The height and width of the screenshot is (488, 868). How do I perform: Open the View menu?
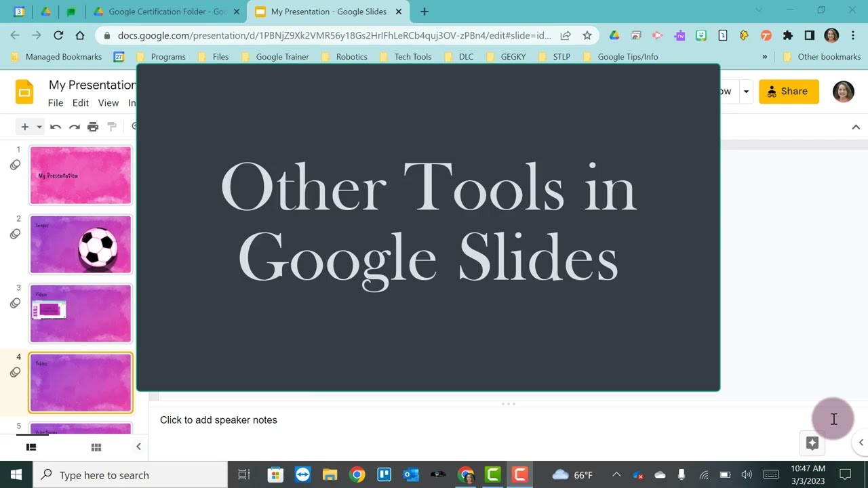tap(108, 103)
